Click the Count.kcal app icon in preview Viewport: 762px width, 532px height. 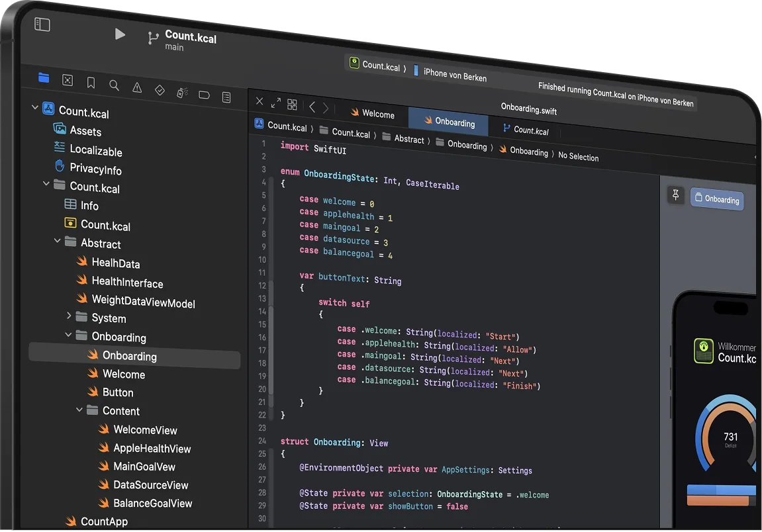coord(703,350)
